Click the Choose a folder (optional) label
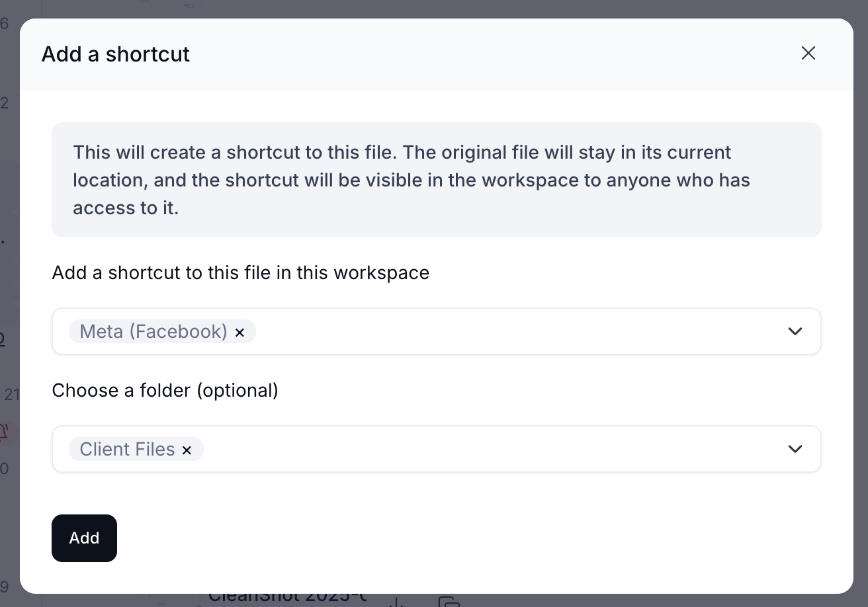Viewport: 868px width, 607px height. [165, 391]
